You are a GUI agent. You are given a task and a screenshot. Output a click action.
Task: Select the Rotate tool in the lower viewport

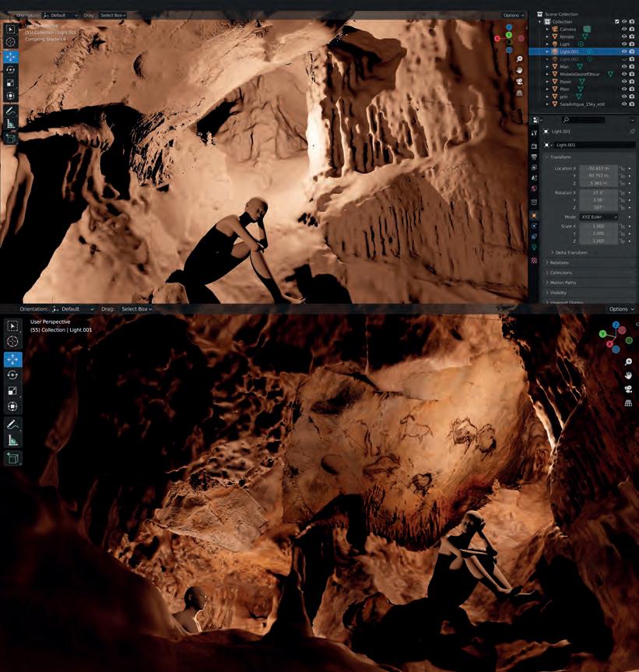pyautogui.click(x=12, y=375)
